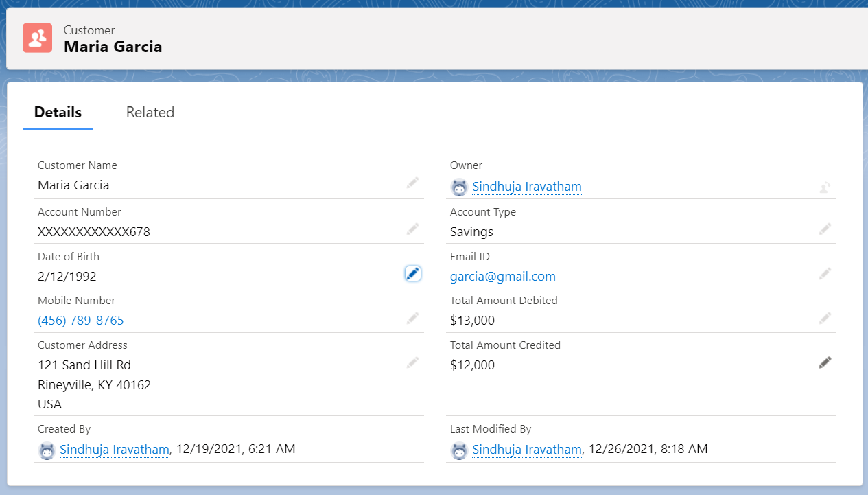The height and width of the screenshot is (495, 868).
Task: Edit Mobile Number pencil icon
Action: coord(412,318)
